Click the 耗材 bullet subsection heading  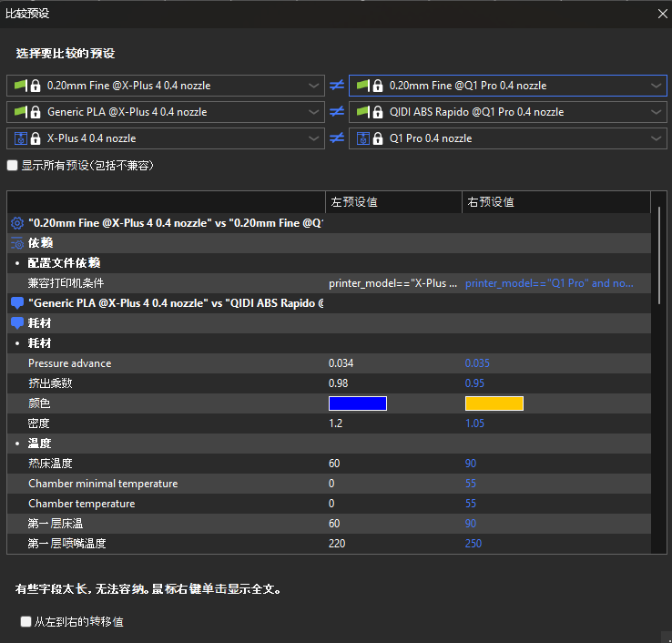pyautogui.click(x=39, y=343)
